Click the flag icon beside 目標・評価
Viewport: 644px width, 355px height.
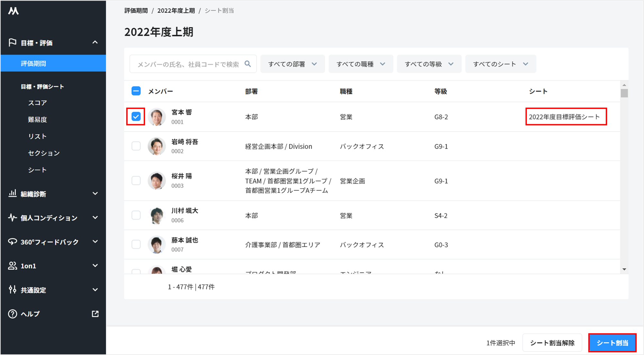pyautogui.click(x=13, y=43)
